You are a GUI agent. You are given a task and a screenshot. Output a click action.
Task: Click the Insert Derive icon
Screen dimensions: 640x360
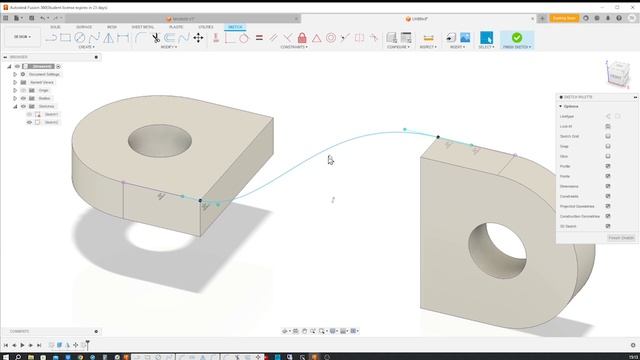pyautogui.click(x=451, y=38)
